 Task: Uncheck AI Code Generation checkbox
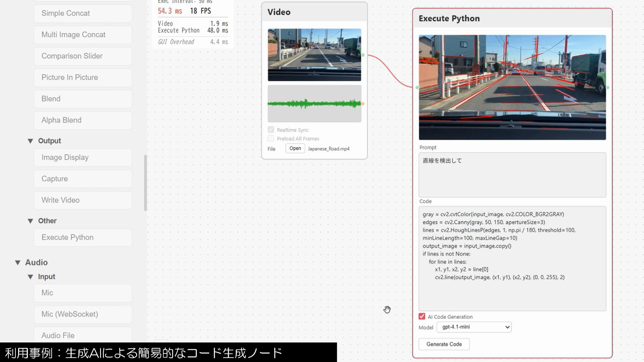point(422,316)
